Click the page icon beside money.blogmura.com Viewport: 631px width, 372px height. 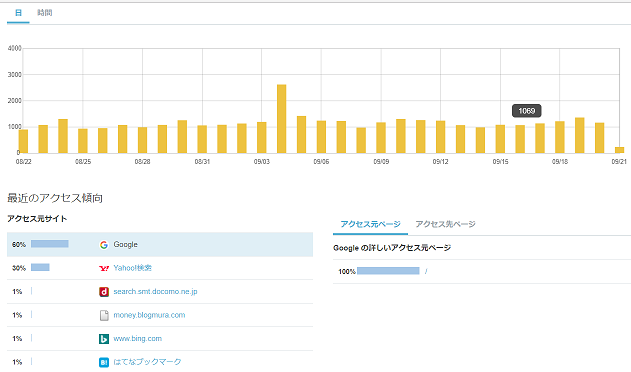pos(104,315)
